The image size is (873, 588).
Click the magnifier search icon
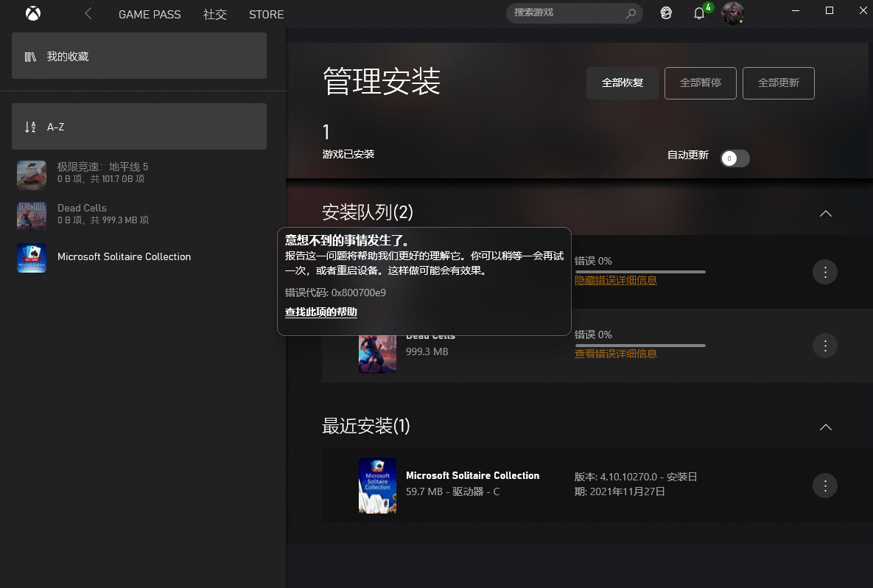[630, 13]
